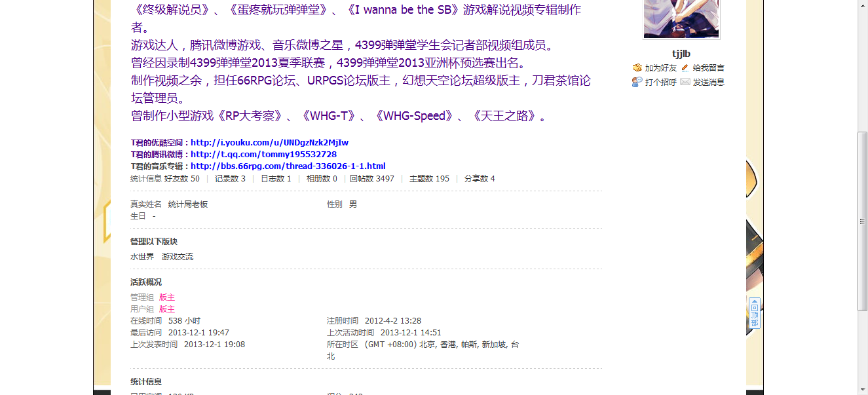The width and height of the screenshot is (868, 395).
Task: Click the pink 版主 link beside 管理组
Action: coord(167,297)
